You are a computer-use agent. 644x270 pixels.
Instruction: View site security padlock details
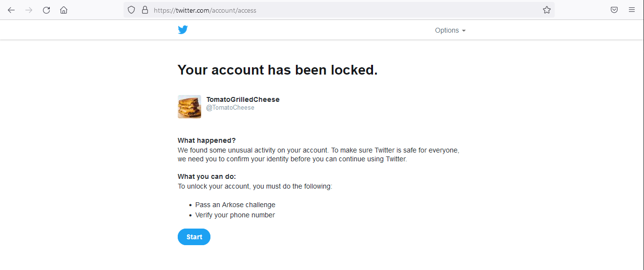click(x=145, y=10)
